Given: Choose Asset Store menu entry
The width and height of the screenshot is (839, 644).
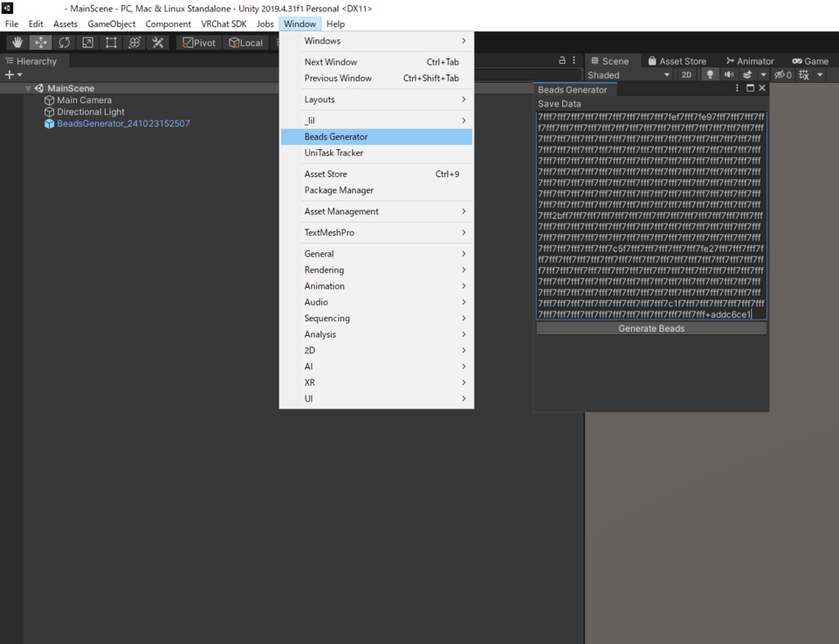Looking at the screenshot, I should tap(377, 175).
